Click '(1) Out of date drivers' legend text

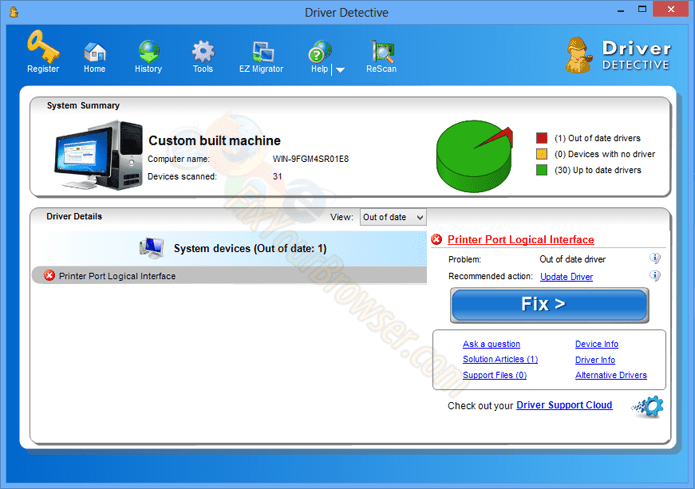[x=597, y=138]
